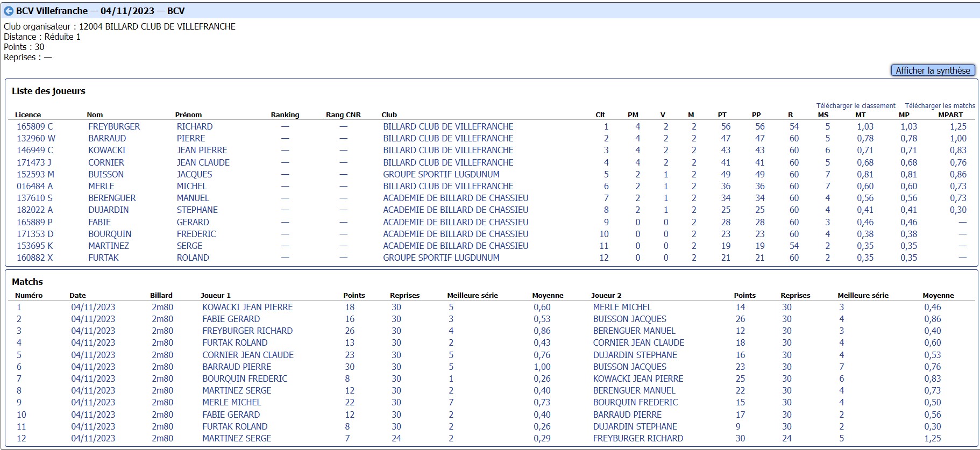This screenshot has width=980, height=450.
Task: Click the Numéro column header in Matchs
Action: tap(29, 295)
